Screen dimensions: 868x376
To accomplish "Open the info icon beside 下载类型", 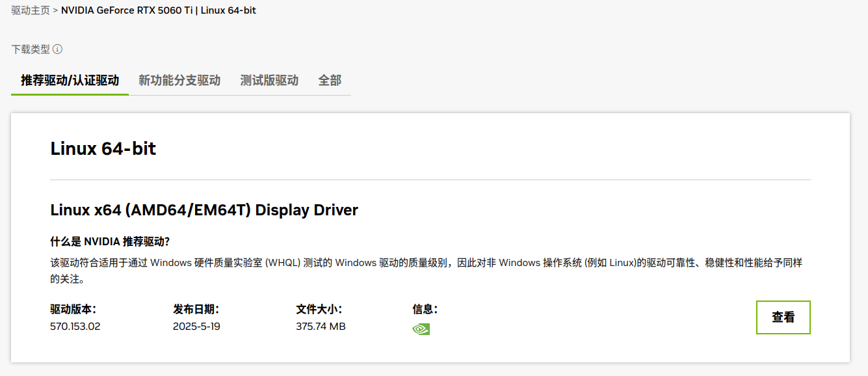I will [x=58, y=49].
